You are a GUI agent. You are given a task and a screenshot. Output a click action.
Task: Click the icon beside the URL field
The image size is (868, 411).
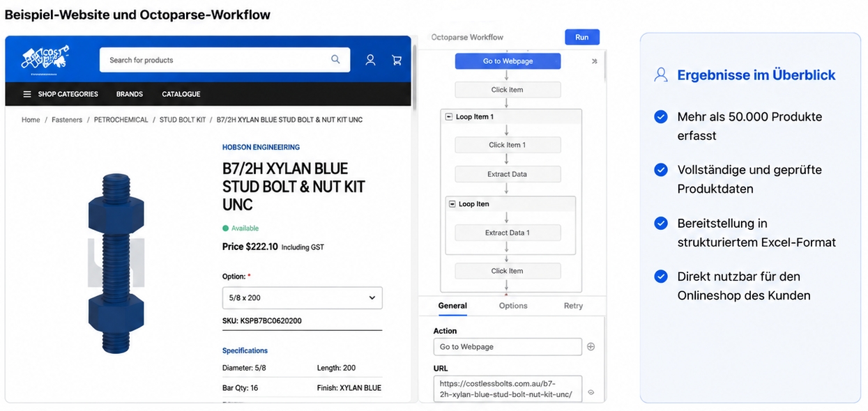591,392
